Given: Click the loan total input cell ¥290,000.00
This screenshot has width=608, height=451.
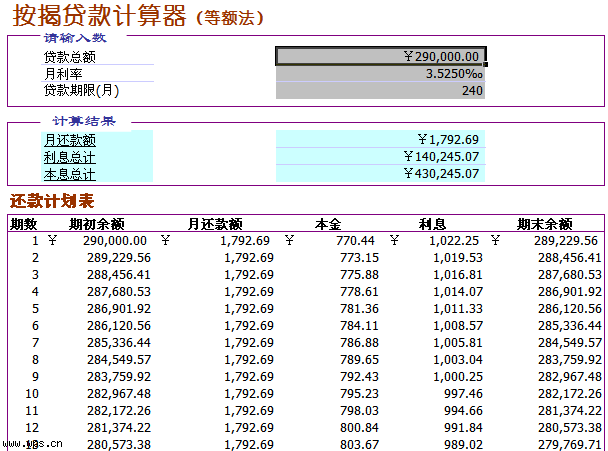Looking at the screenshot, I should 380,57.
